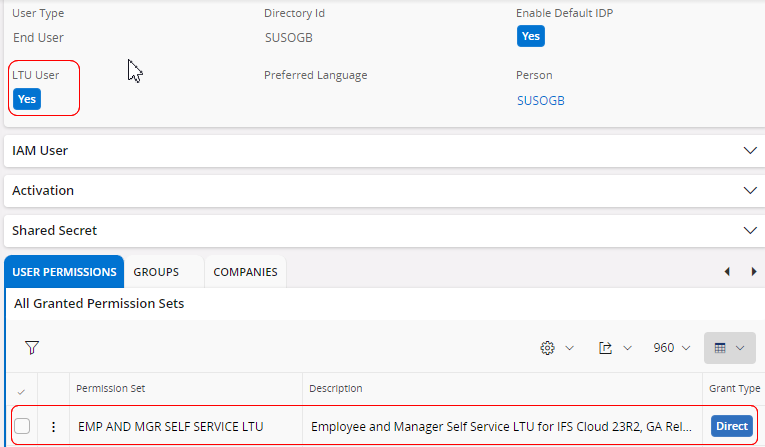
Task: Click the Direct grant type badge
Action: (732, 427)
